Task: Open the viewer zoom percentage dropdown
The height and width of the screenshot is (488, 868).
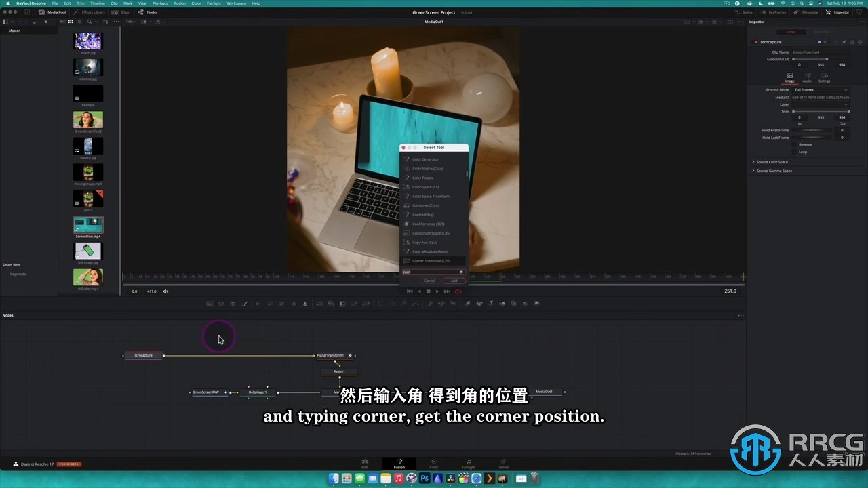Action: pyautogui.click(x=130, y=22)
